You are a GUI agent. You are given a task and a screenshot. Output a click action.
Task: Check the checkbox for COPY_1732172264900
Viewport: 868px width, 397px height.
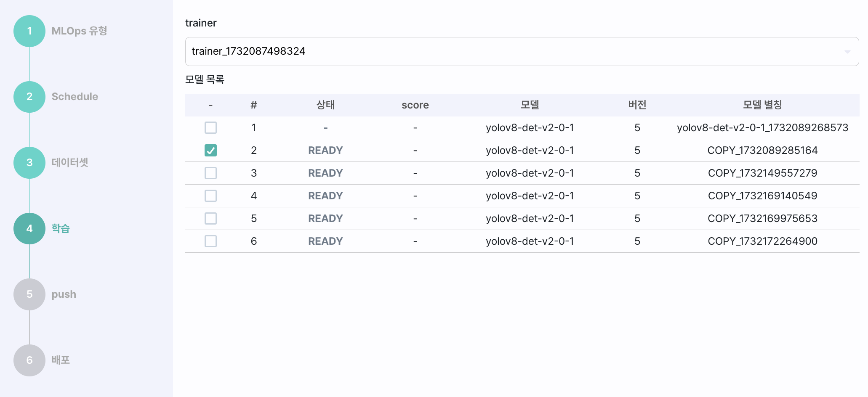click(x=210, y=241)
